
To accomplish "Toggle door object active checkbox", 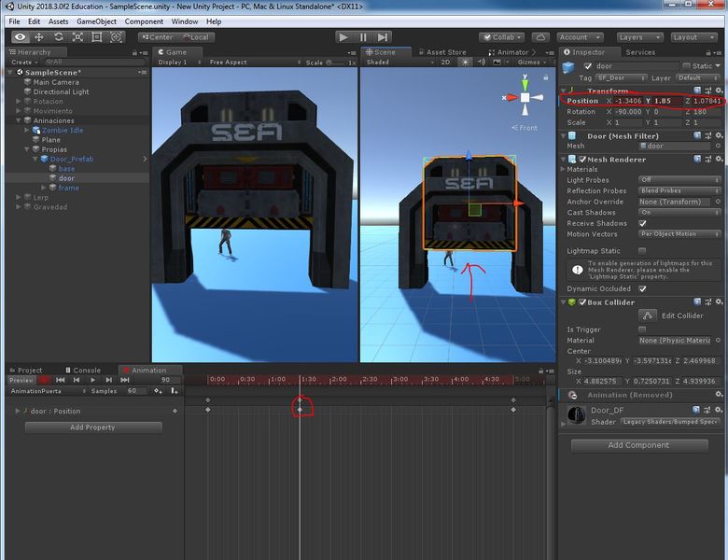I will pyautogui.click(x=588, y=66).
